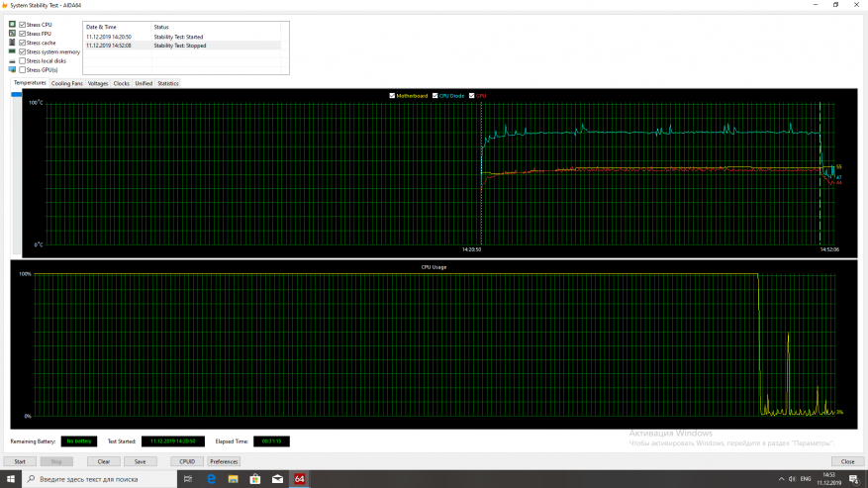Uncheck the Stress cache option

(22, 43)
